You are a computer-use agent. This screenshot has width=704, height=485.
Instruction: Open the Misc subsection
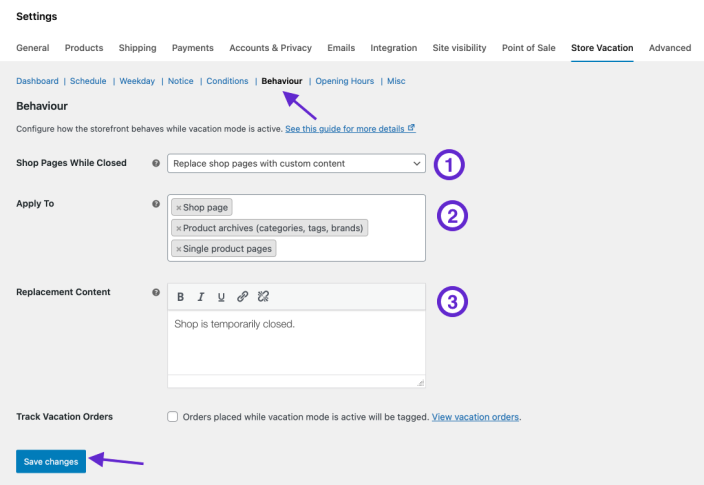coord(396,81)
